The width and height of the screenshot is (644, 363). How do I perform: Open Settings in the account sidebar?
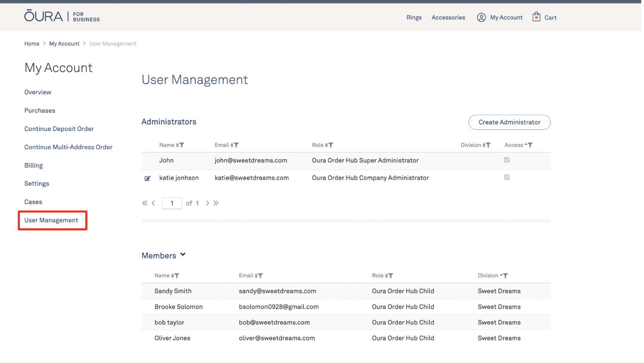[x=37, y=184]
